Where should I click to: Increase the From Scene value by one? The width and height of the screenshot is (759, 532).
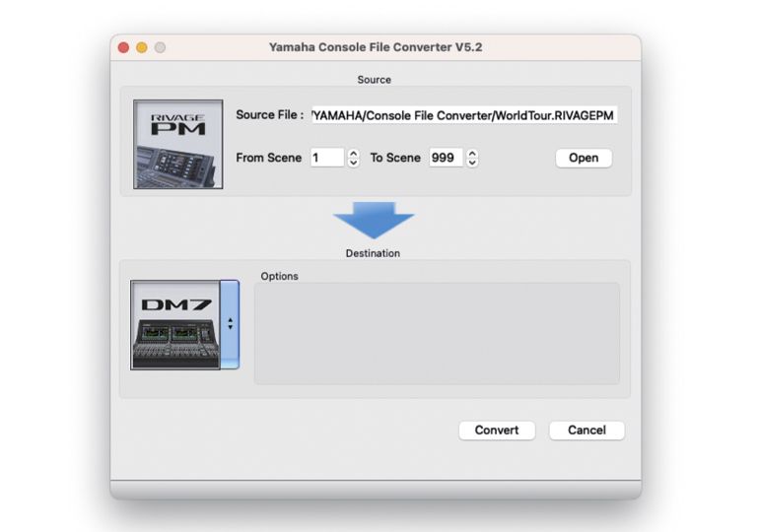tap(353, 154)
